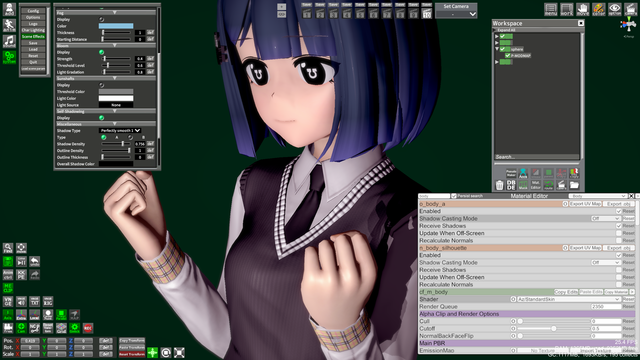
Task: Toggle Fog Display option
Action: [x=102, y=19]
